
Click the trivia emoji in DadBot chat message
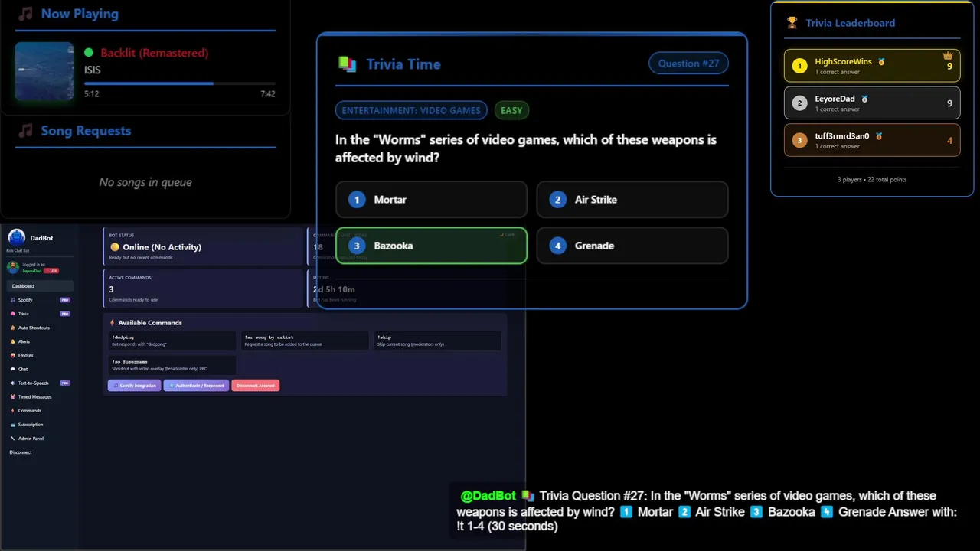point(528,496)
